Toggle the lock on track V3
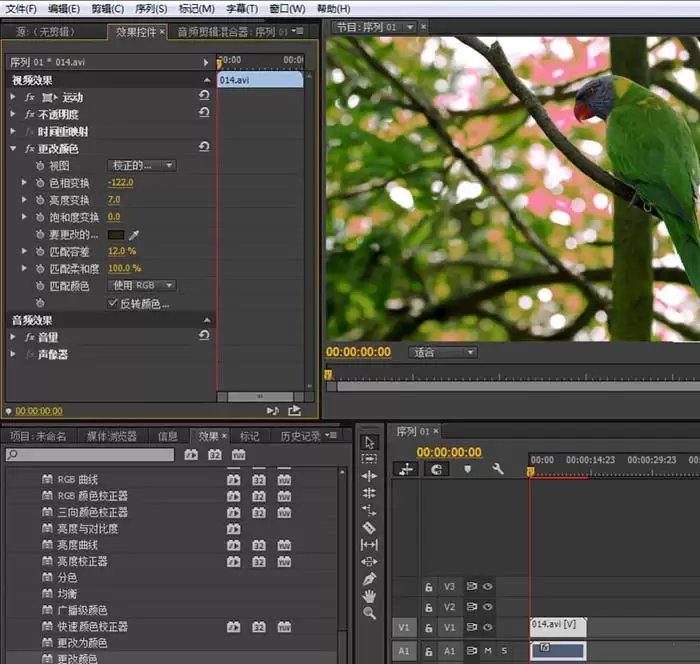This screenshot has width=700, height=664. click(x=429, y=587)
